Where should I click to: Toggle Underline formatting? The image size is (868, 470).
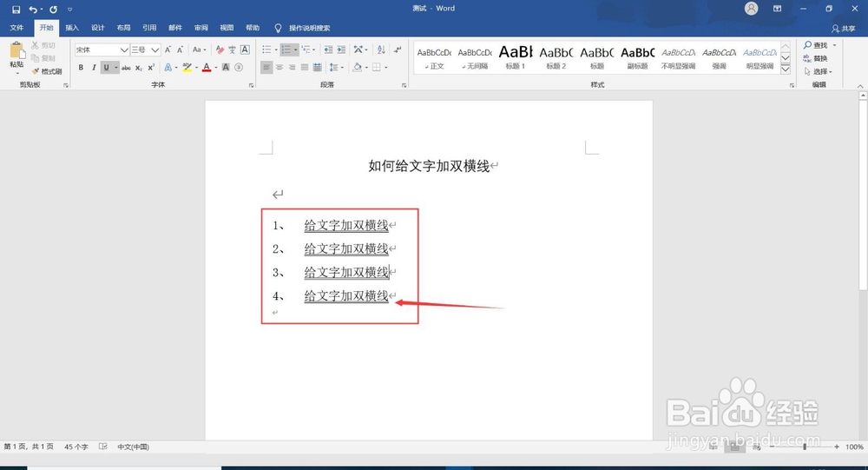(106, 68)
